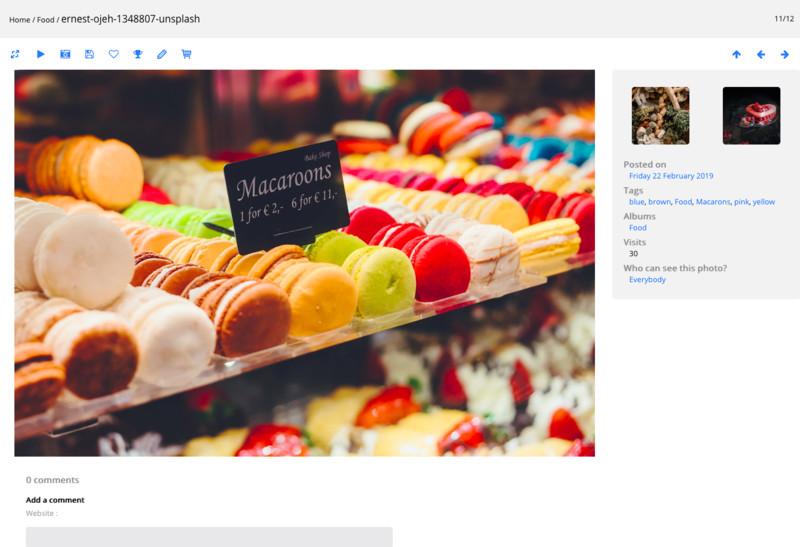Start the slideshow with the play icon
Viewport: 800px width, 547px height.
click(x=41, y=54)
